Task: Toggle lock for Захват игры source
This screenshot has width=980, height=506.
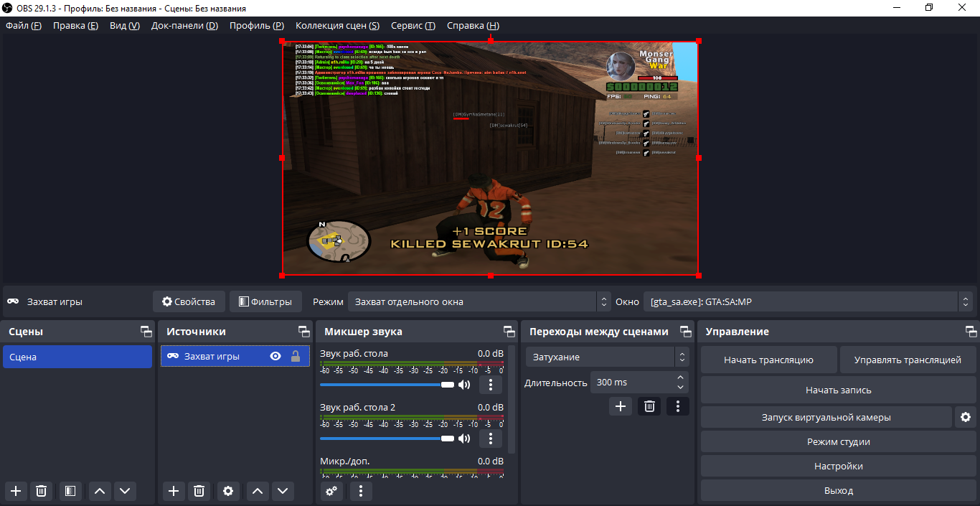Action: pos(295,356)
